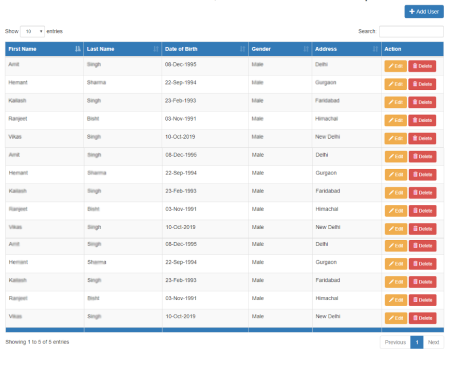Edit first Hemant Sharma from Gurgaon
The height and width of the screenshot is (383, 450).
point(396,84)
